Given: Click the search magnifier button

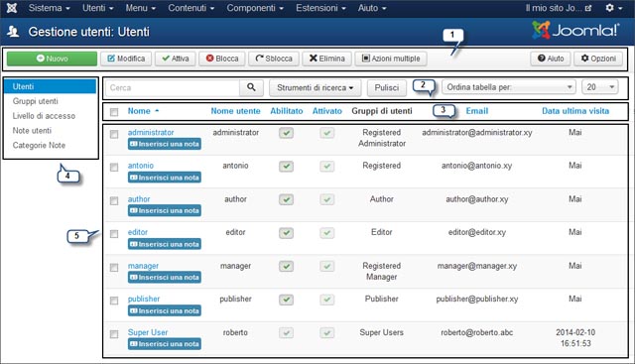Looking at the screenshot, I should click(x=251, y=87).
